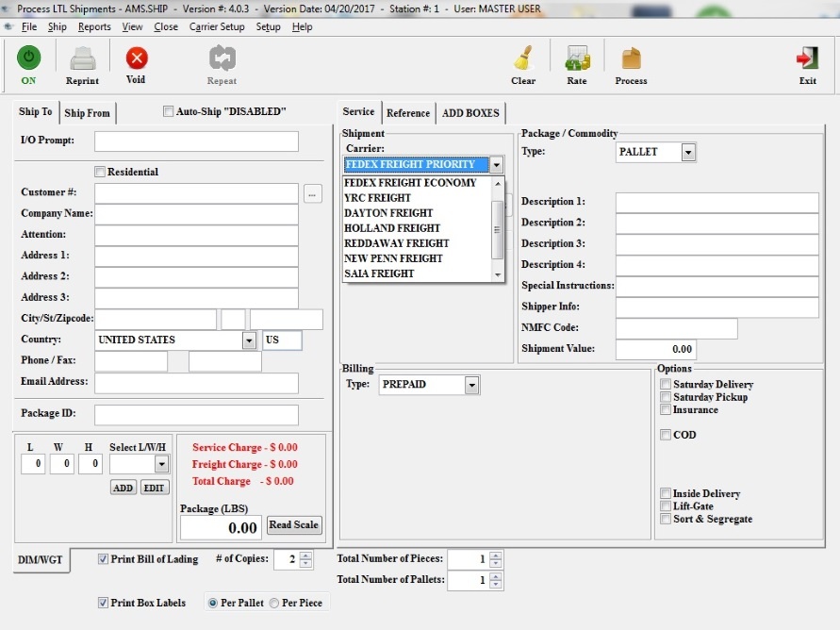Uncheck Print Box Labels
Viewport: 840px width, 630px height.
[x=103, y=603]
